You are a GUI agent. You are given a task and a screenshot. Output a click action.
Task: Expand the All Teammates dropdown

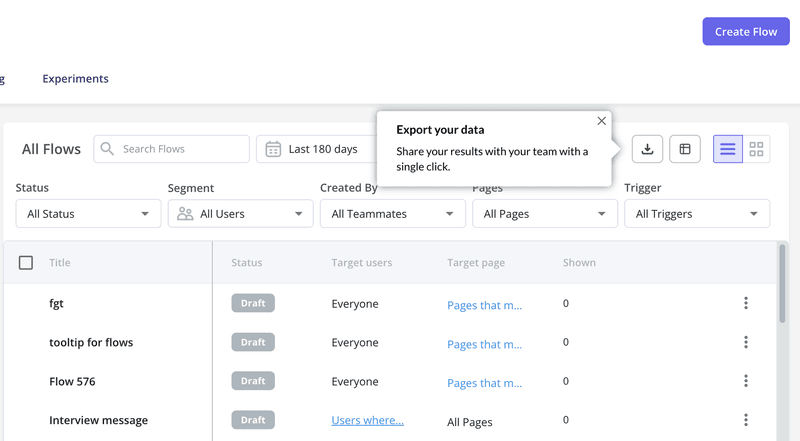coord(392,214)
